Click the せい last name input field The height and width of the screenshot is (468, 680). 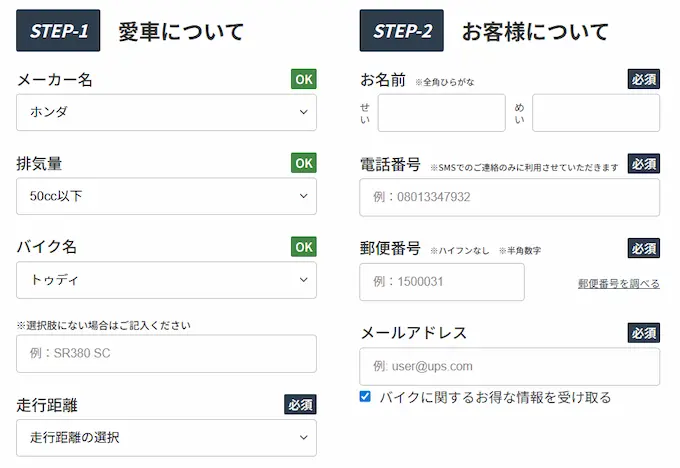pos(441,113)
